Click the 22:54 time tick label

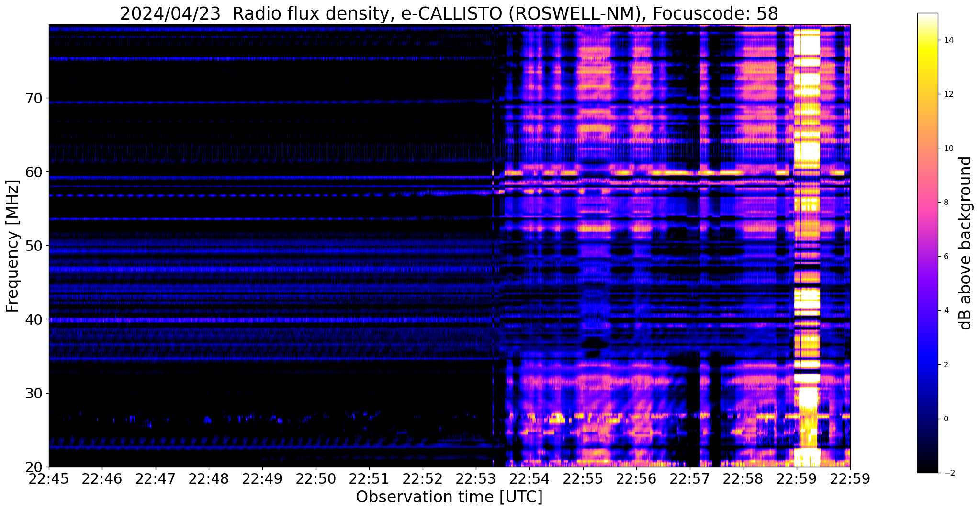point(529,479)
